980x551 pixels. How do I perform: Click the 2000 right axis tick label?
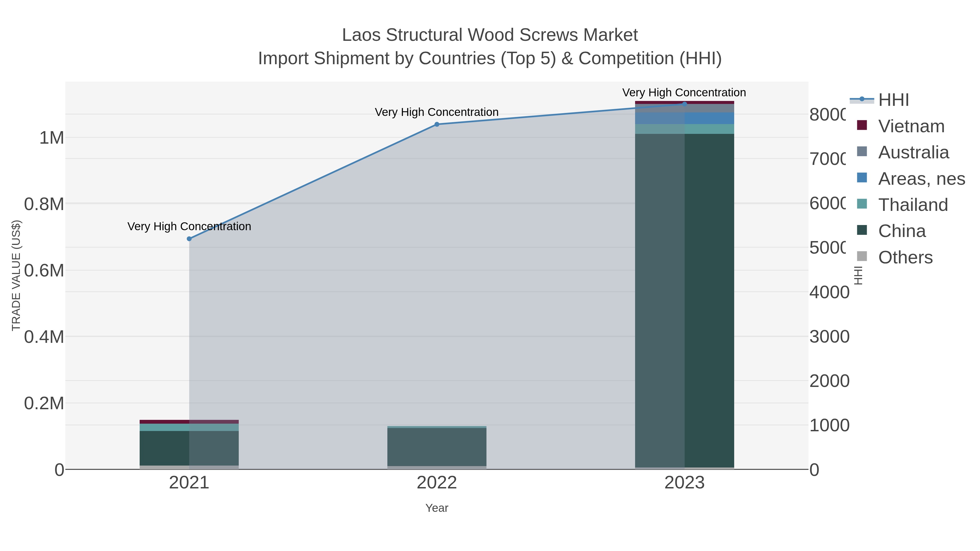(x=829, y=381)
